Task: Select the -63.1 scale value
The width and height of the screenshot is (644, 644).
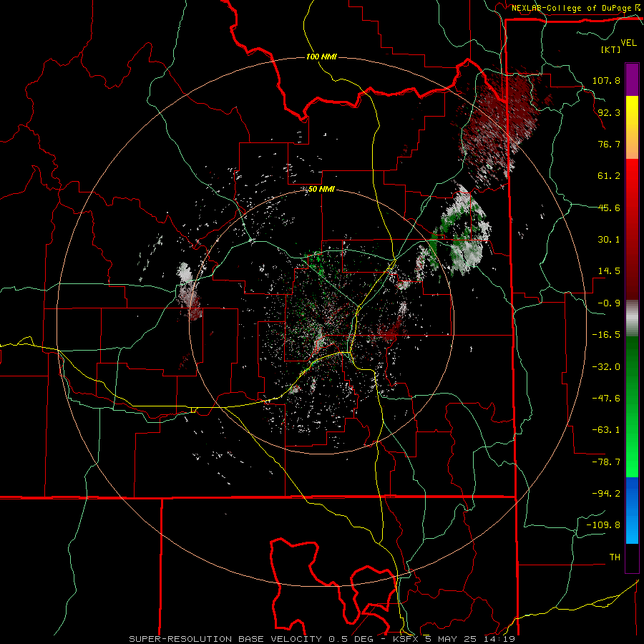Action: [606, 430]
